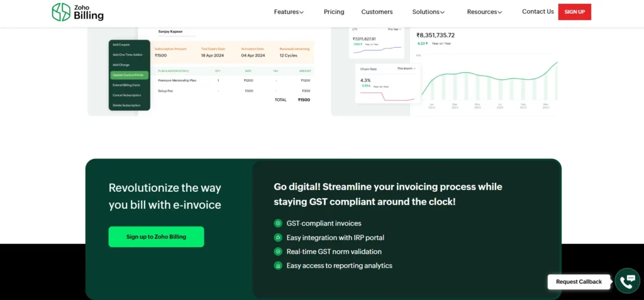Open Contact Us link

pyautogui.click(x=538, y=11)
